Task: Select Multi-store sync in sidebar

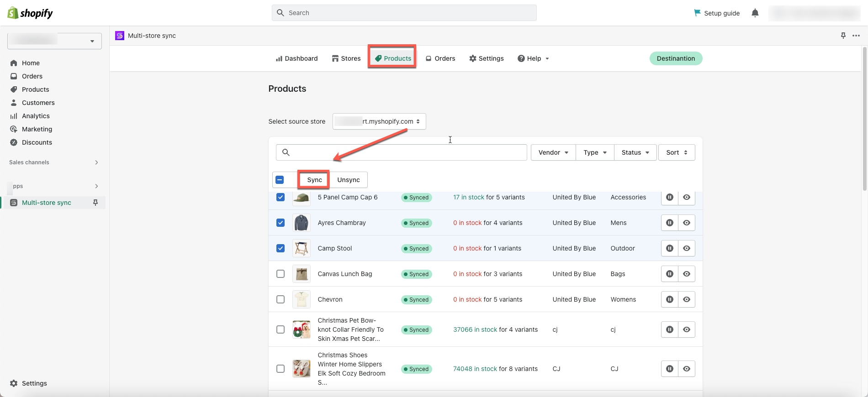Action: pos(47,203)
